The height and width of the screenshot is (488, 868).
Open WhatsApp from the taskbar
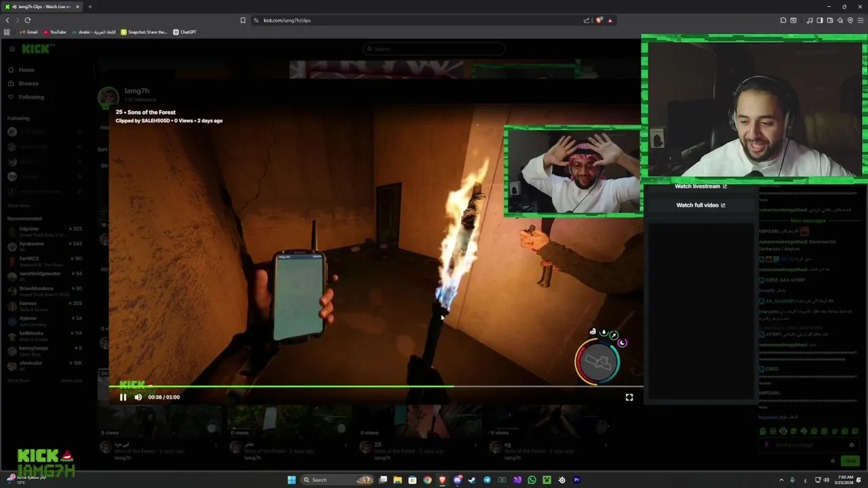[532, 480]
